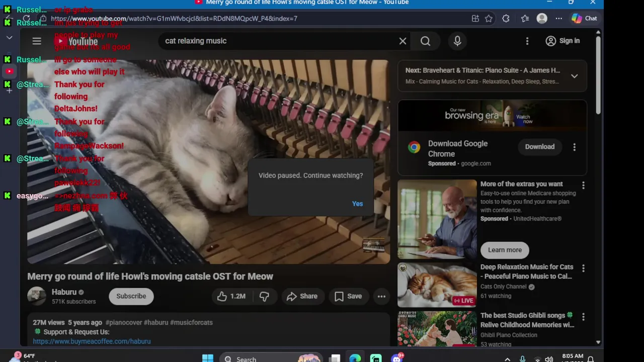Clear the search text with the X
The width and height of the screenshot is (644, 362).
click(x=403, y=41)
